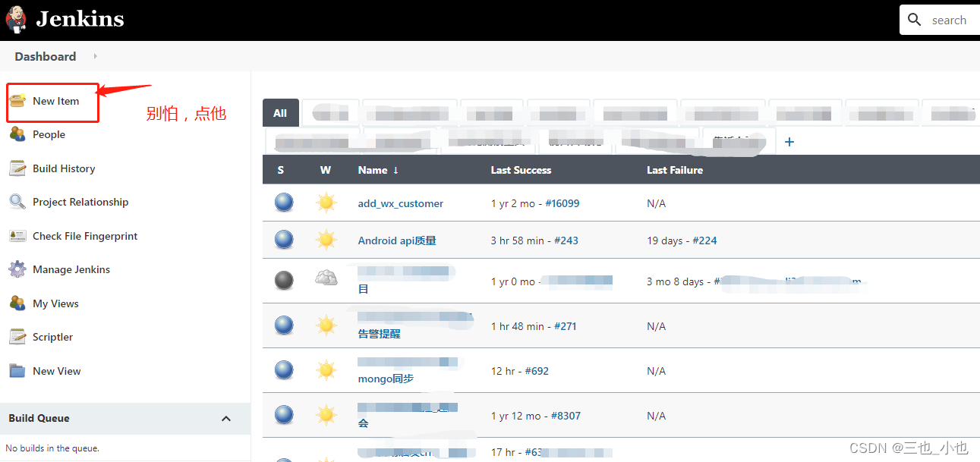Select the All view tab
Viewport: 980px width, 462px height.
point(280,113)
